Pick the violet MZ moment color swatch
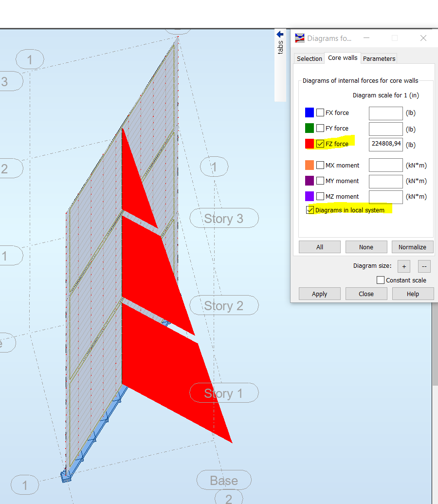Image resolution: width=438 pixels, height=504 pixels. click(309, 196)
